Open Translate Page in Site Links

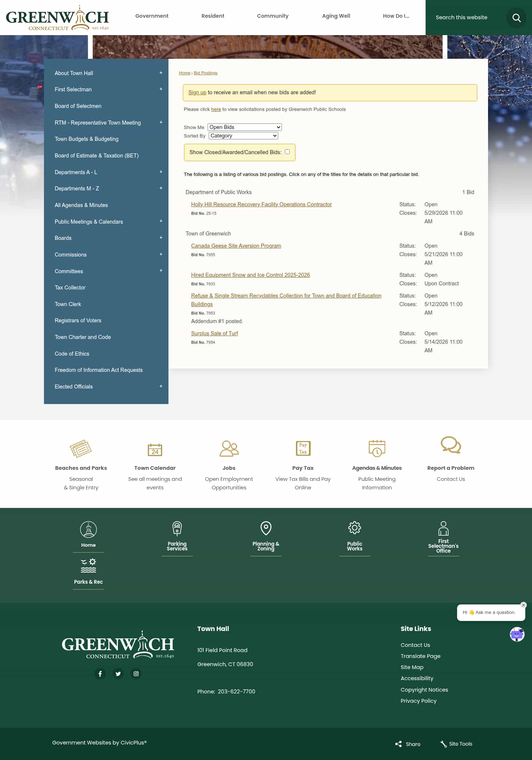coord(420,656)
